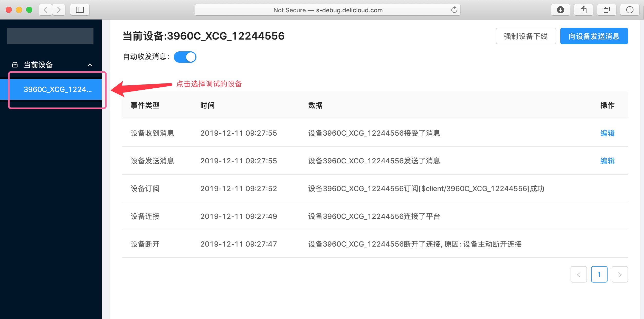Click the device icon beside 当前设备
Viewport: 644px width, 319px height.
tap(15, 65)
